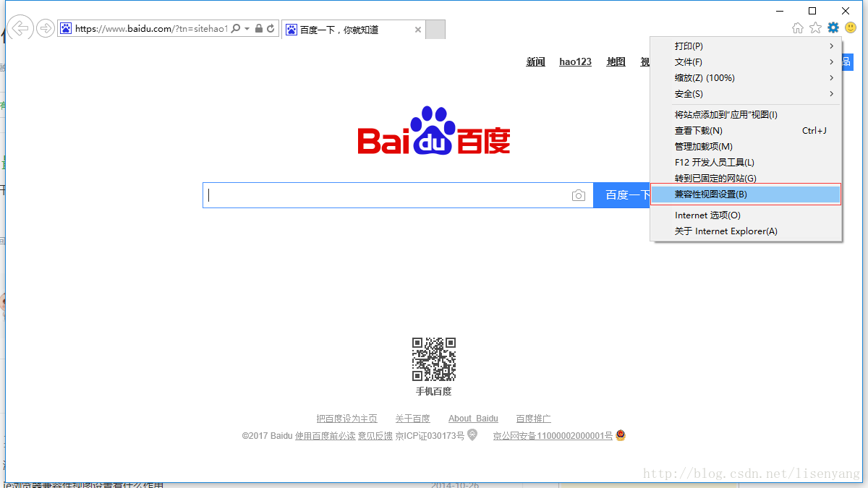Expand the 文件(F) submenu
This screenshot has height=488, width=868.
click(x=746, y=62)
